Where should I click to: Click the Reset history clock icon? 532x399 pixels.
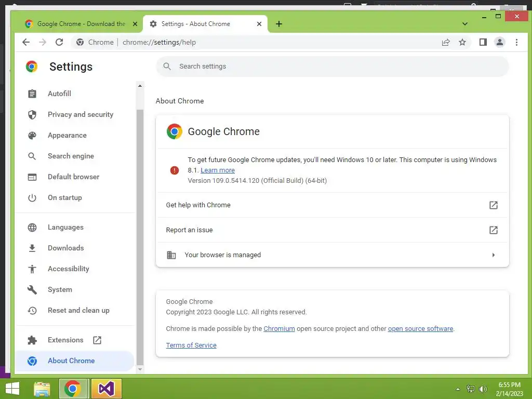click(32, 311)
